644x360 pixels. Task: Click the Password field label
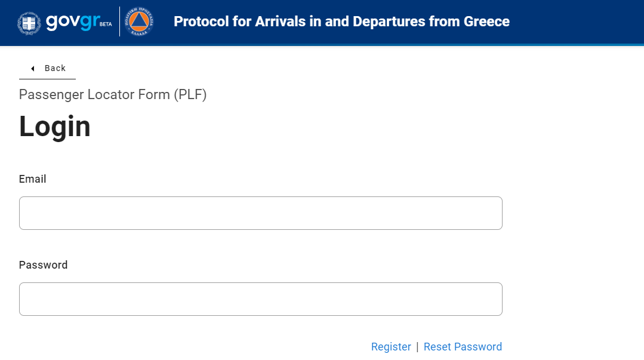coord(43,265)
